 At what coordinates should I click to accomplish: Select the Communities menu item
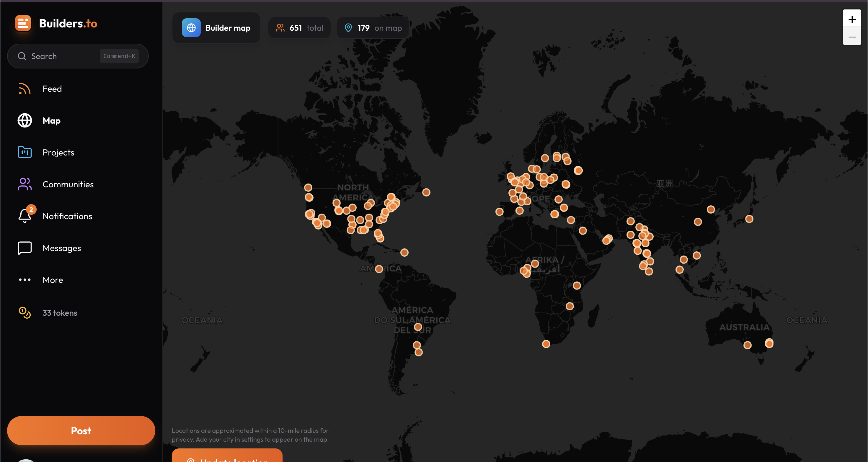[68, 184]
